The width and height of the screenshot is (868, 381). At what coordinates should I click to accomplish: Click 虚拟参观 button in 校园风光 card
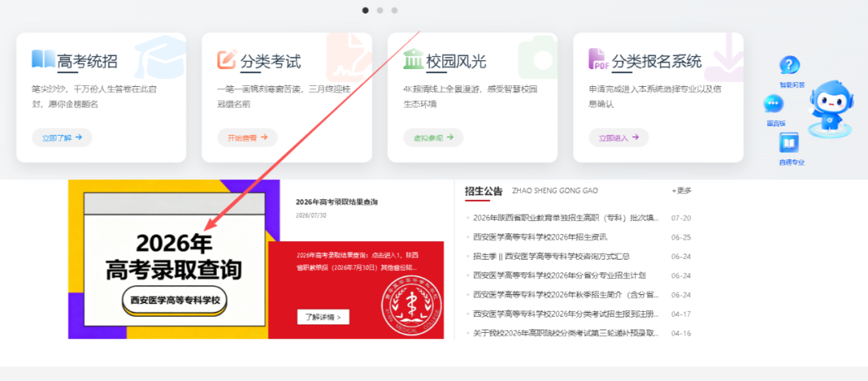[x=433, y=137]
